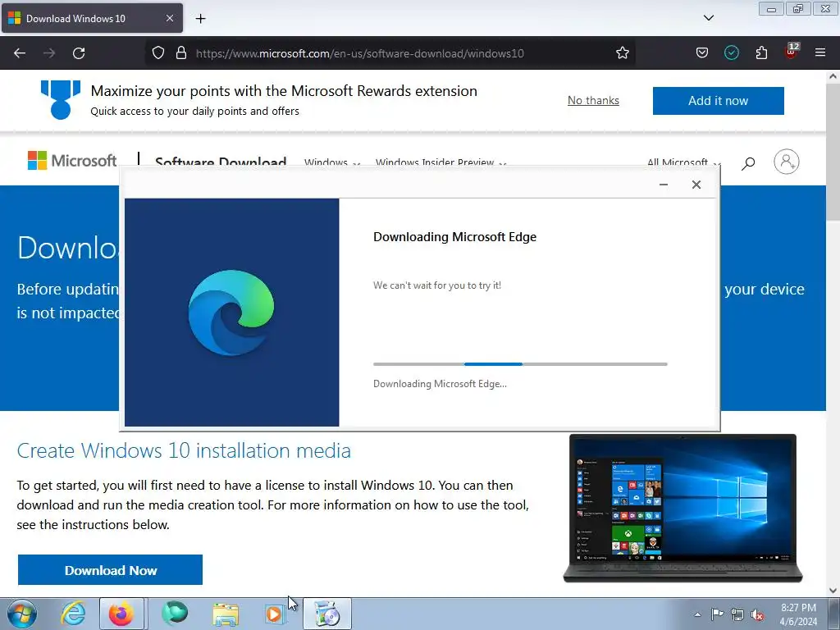The width and height of the screenshot is (840, 630).
Task: Launch Internet Explorer from taskbar
Action: click(x=73, y=614)
